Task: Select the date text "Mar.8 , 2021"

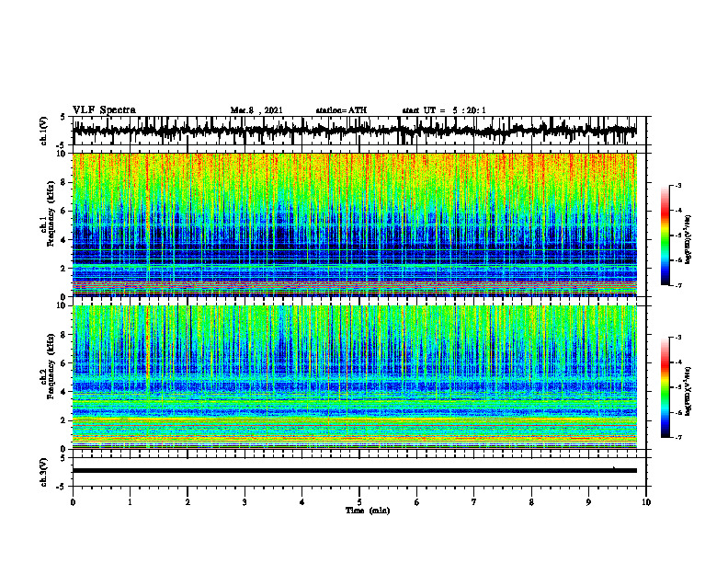Action: pyautogui.click(x=256, y=110)
